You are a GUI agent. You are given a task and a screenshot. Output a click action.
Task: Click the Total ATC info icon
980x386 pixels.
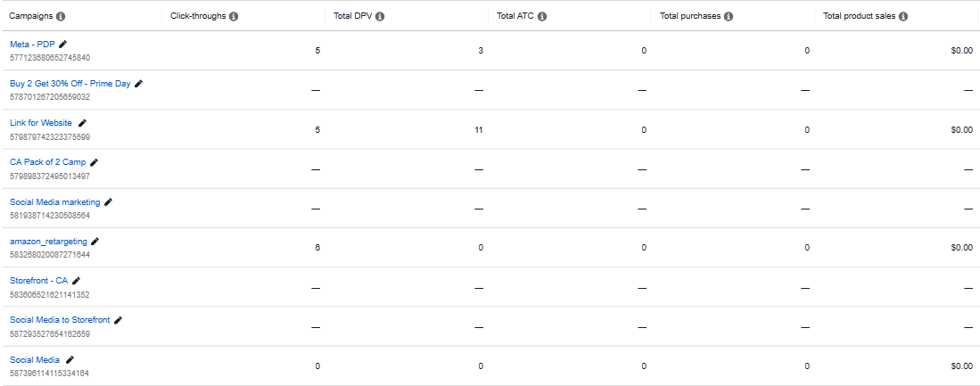tap(542, 16)
